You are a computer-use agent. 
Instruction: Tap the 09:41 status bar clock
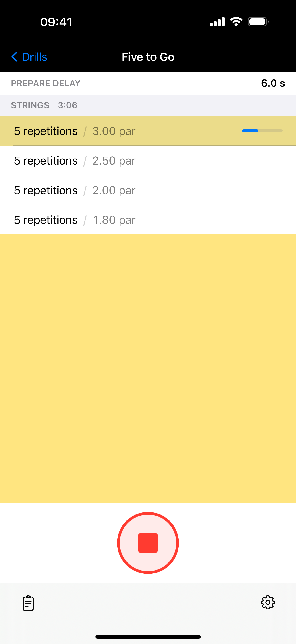point(57,22)
